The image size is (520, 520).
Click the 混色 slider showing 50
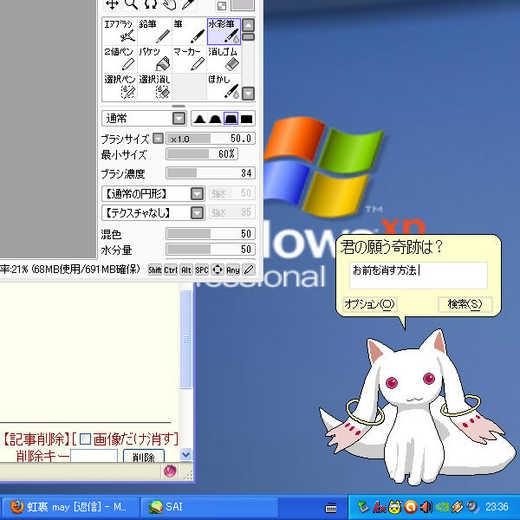coord(211,234)
